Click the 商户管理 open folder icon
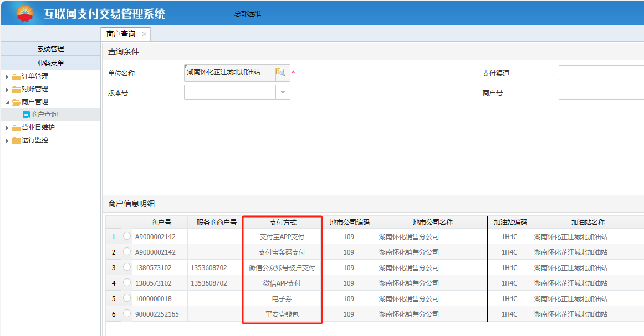 coord(16,102)
